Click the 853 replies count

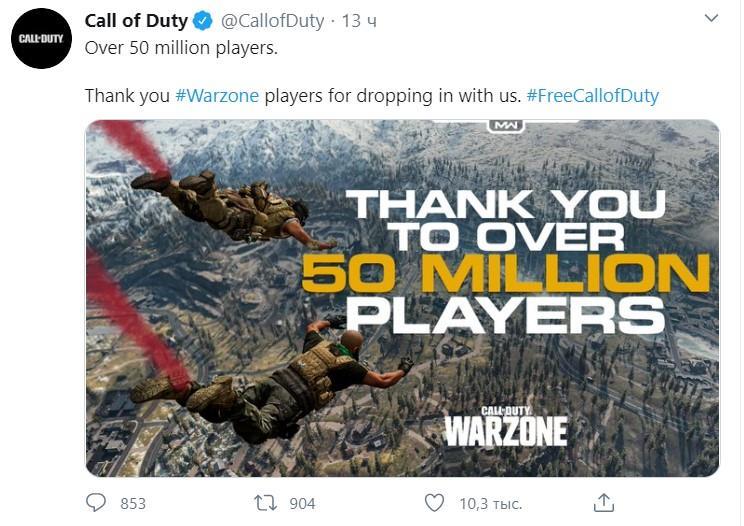pyautogui.click(x=133, y=503)
